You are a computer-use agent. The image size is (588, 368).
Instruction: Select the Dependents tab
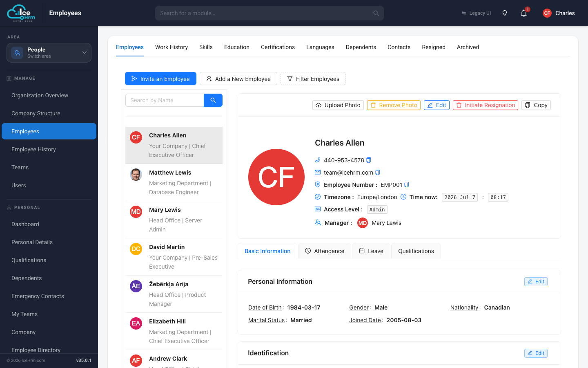point(361,47)
